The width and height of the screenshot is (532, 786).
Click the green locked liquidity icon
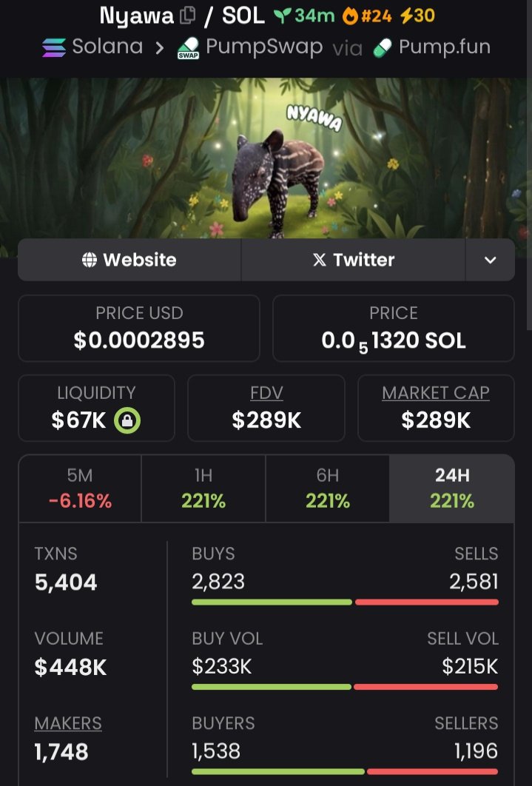(x=127, y=420)
